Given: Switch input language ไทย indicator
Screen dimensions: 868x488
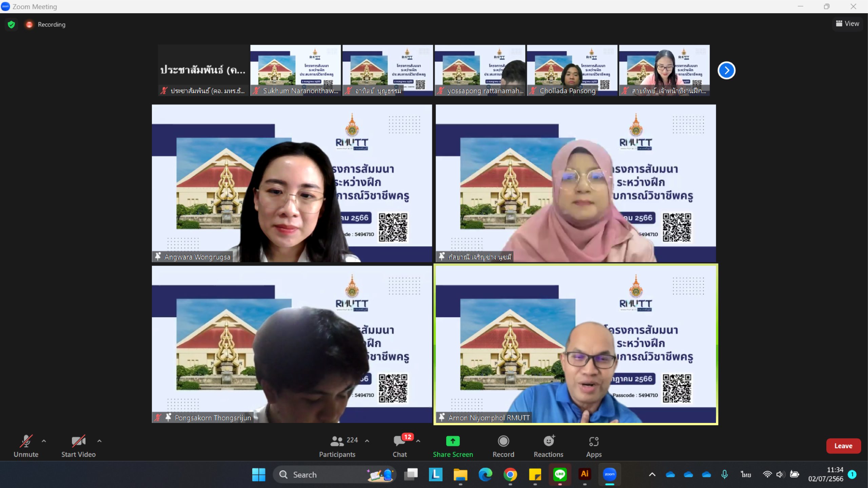Looking at the screenshot, I should pyautogui.click(x=746, y=474).
